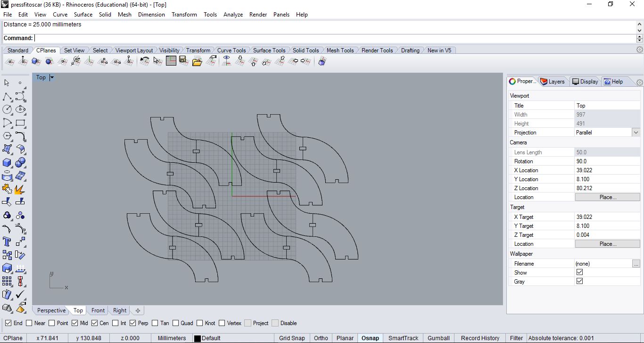
Task: Open the File menu
Action: [8, 15]
